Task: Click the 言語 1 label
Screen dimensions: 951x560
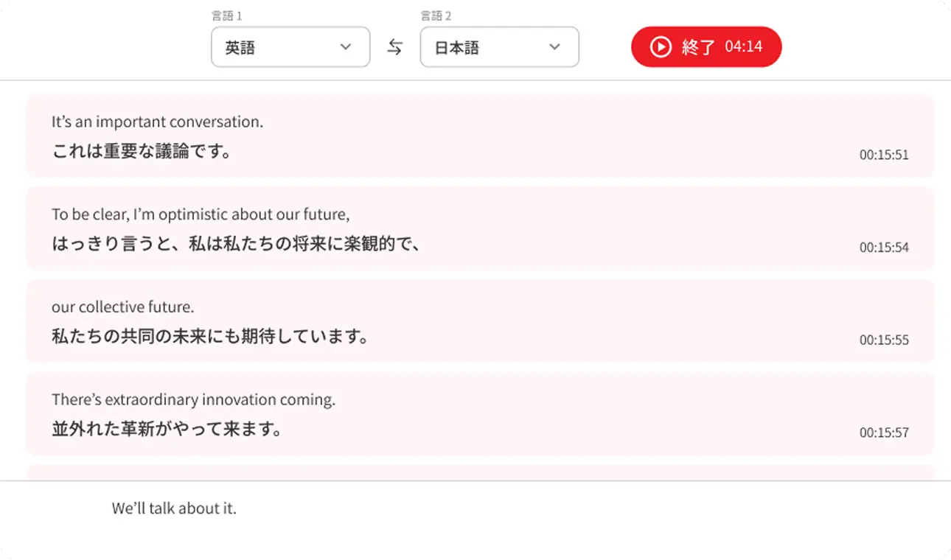Action: tap(226, 15)
